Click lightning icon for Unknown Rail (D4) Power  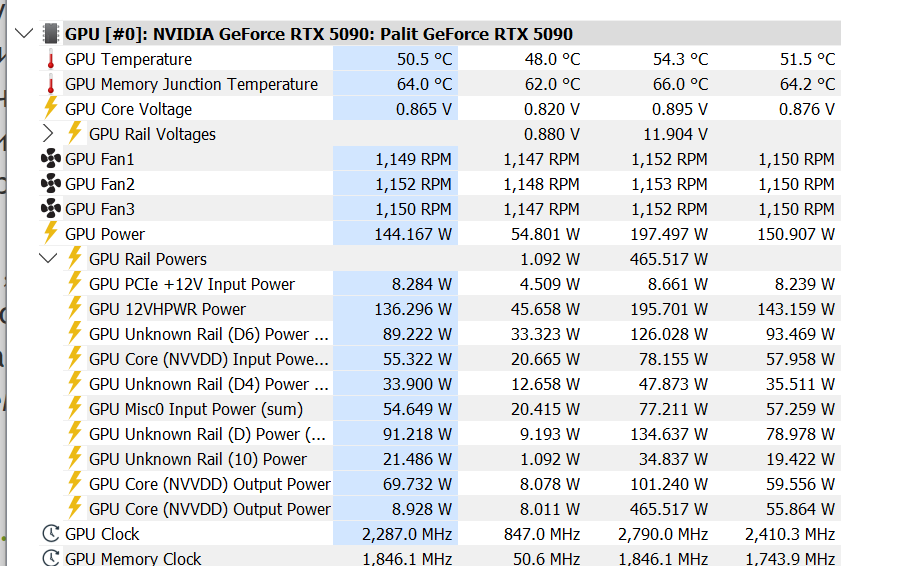74,383
